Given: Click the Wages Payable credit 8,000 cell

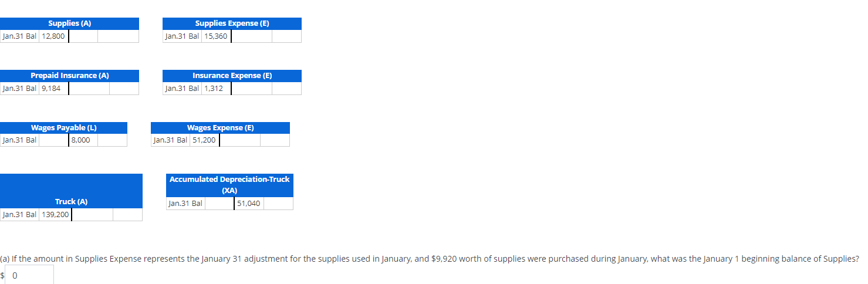Looking at the screenshot, I should (83, 140).
